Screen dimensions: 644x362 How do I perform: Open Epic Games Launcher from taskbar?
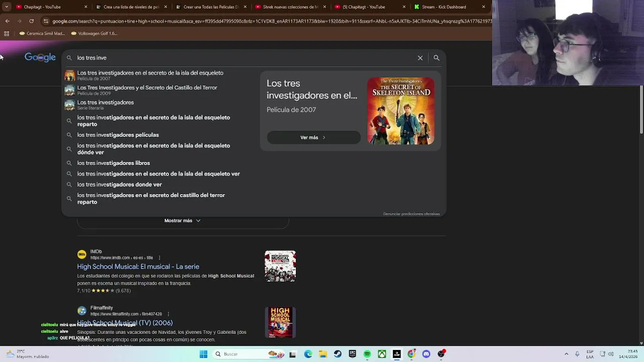(x=352, y=354)
